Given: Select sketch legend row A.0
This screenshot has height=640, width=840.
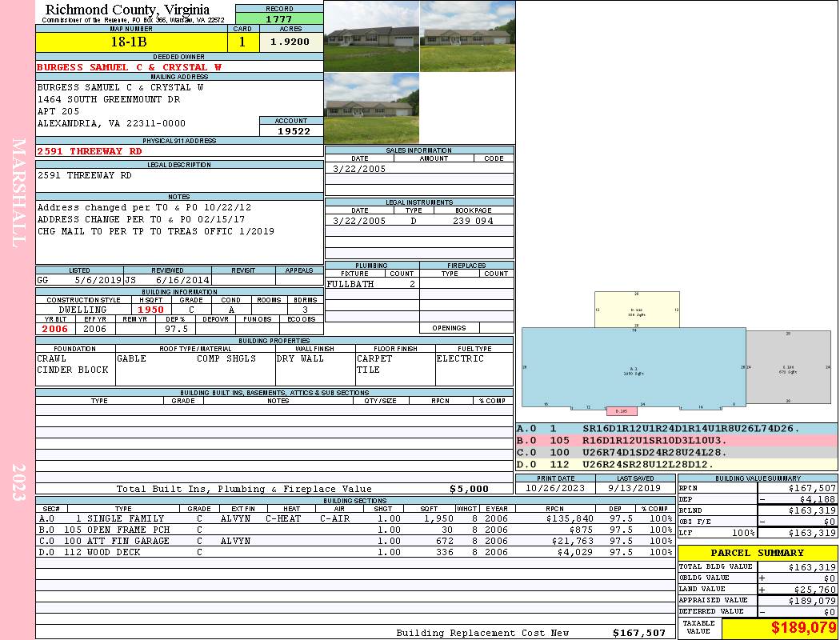Looking at the screenshot, I should coord(676,429).
